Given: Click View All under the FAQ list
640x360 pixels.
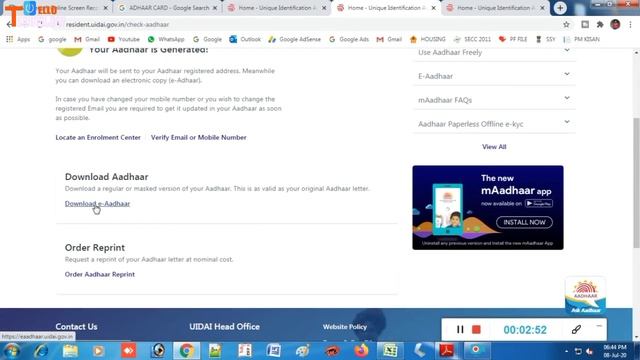Looking at the screenshot, I should click(494, 147).
